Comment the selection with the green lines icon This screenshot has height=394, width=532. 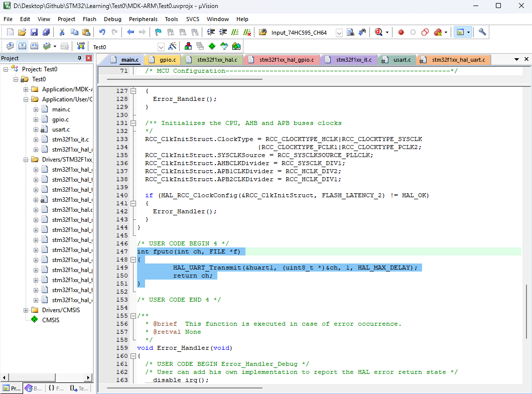pos(235,32)
